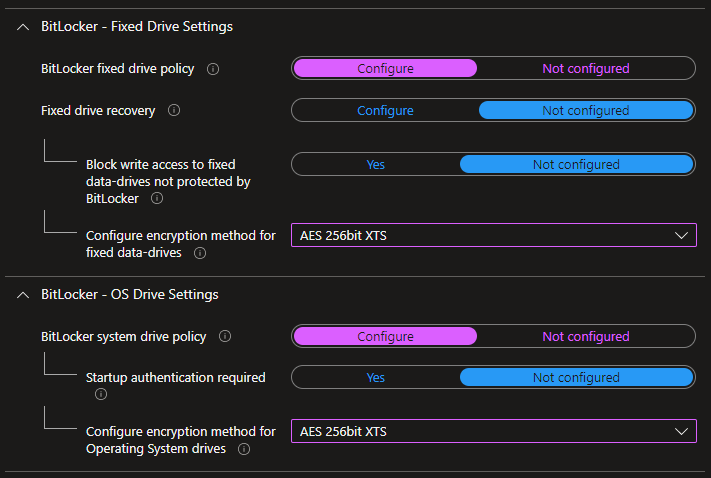The height and width of the screenshot is (478, 711).
Task: Select Configure for BitLocker system drive policy
Action: pyautogui.click(x=385, y=337)
